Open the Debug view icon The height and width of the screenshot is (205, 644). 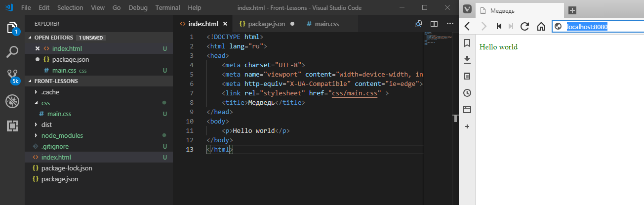(x=13, y=101)
